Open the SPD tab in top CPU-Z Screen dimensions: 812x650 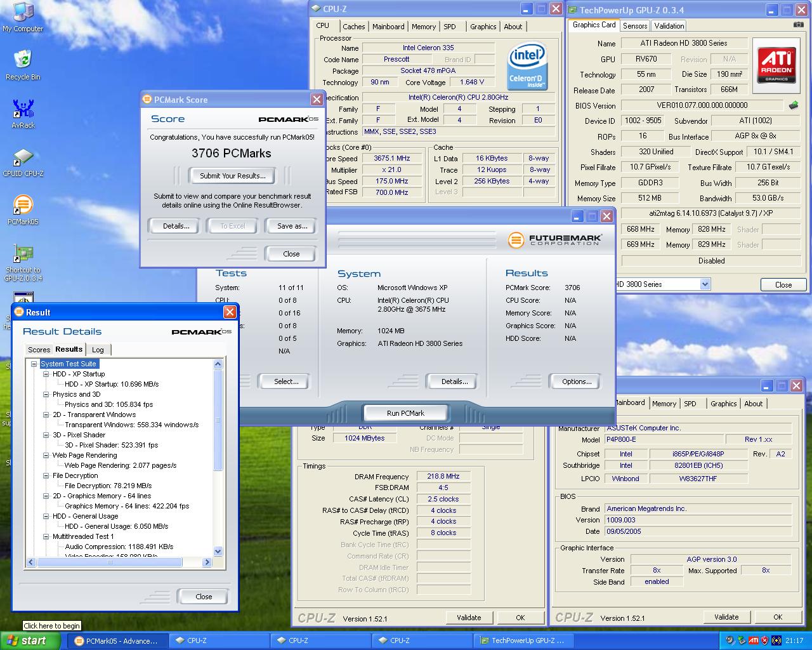tap(450, 27)
